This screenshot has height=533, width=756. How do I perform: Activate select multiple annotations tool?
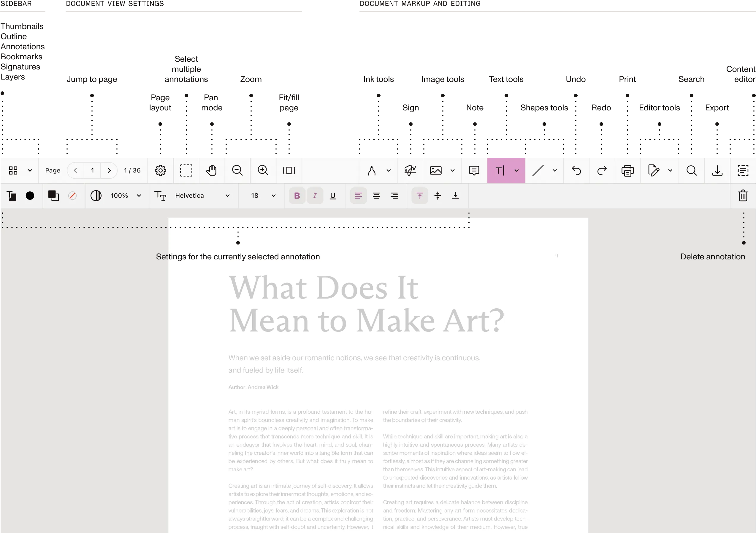point(186,170)
